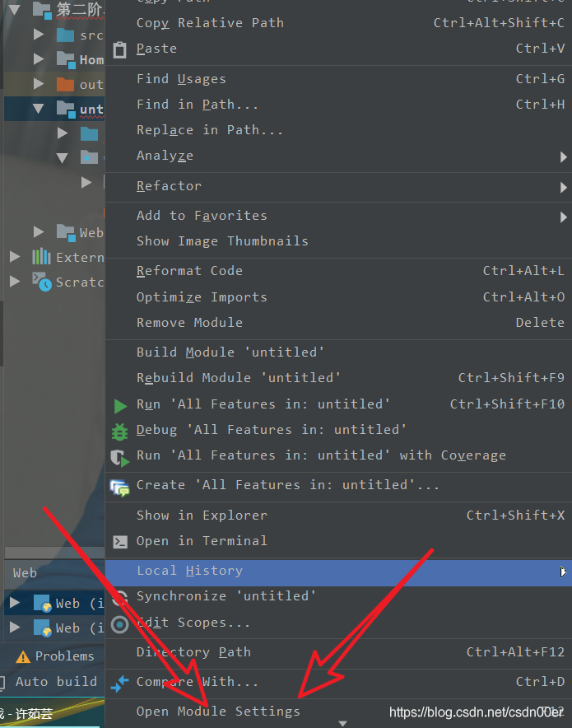
Task: Select Find in Path...
Action: [338, 105]
